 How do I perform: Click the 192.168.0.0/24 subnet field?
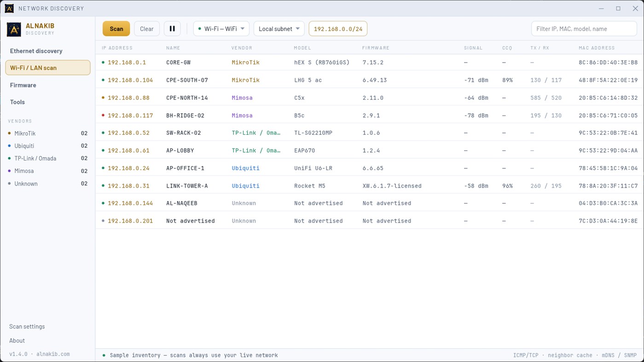click(x=338, y=29)
